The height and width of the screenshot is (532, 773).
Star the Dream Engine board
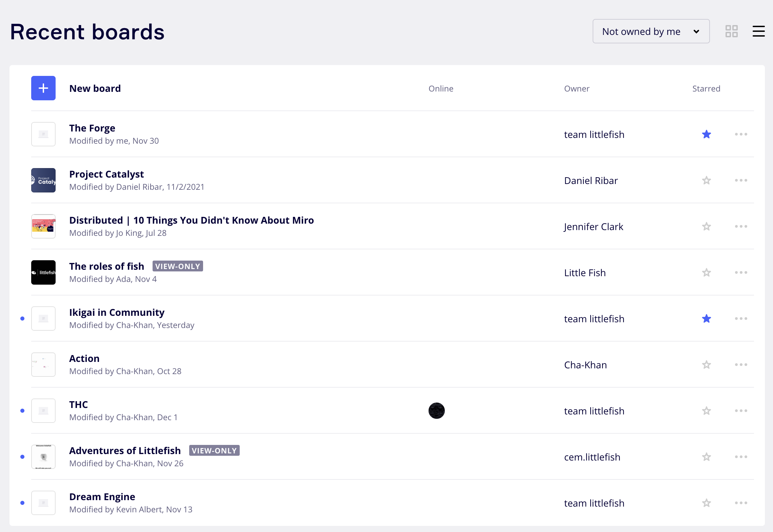[x=707, y=503]
